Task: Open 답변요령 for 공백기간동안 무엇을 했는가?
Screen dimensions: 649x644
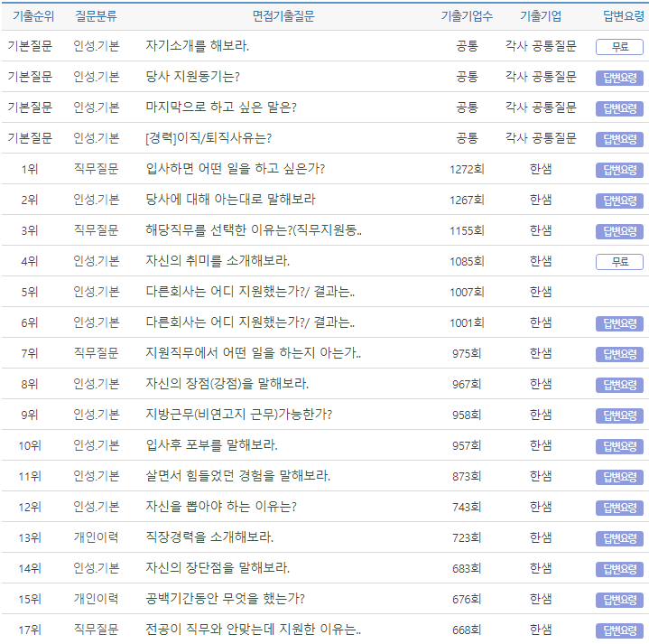Action: (619, 600)
